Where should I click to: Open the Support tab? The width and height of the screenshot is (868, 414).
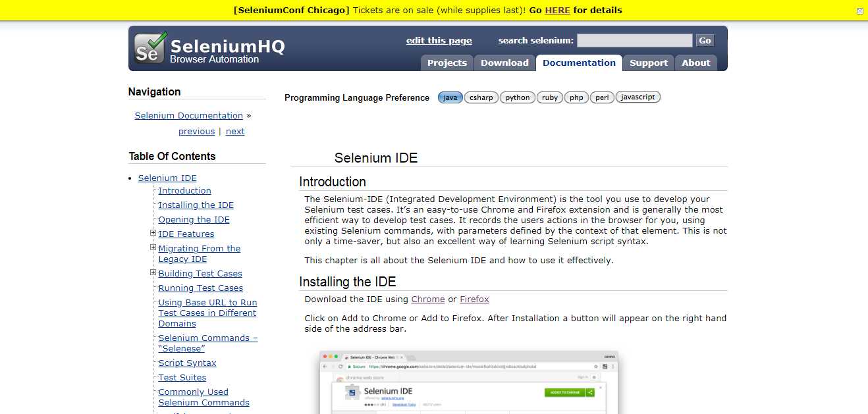pyautogui.click(x=649, y=63)
